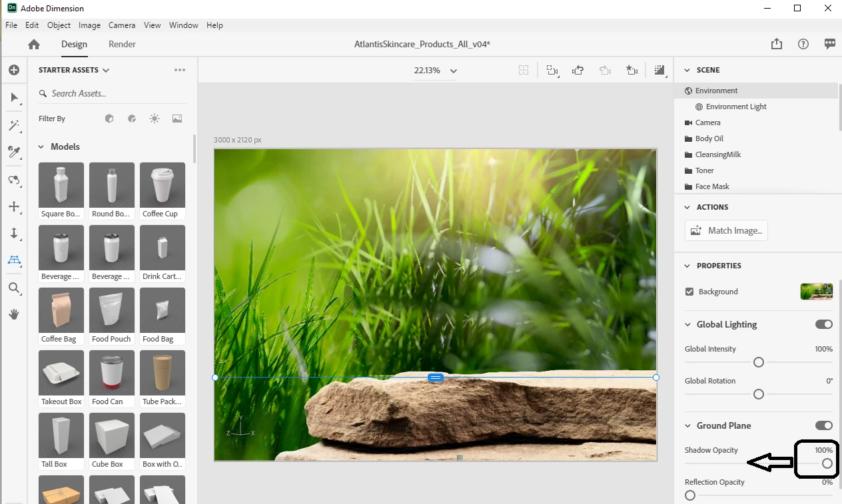Click the camera with star icon

[x=631, y=70]
